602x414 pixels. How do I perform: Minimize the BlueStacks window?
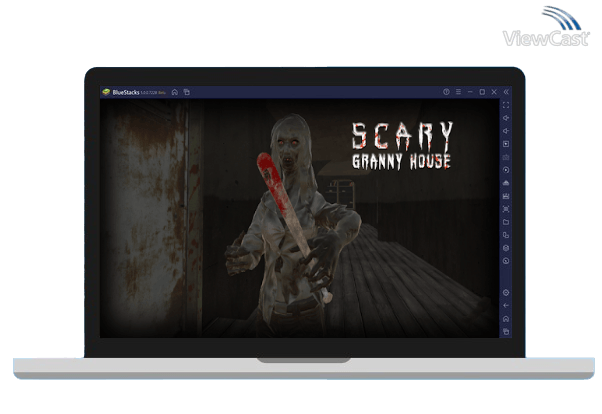[x=470, y=92]
